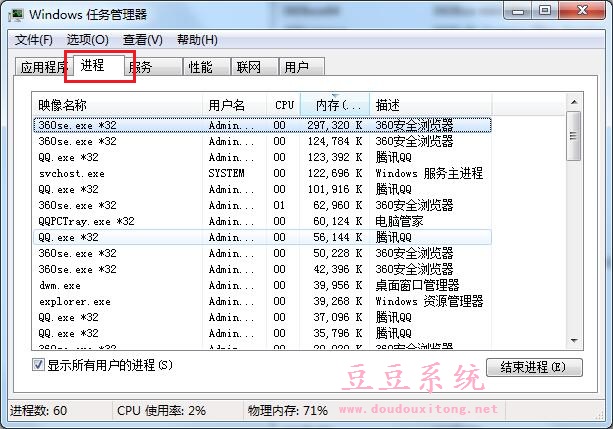Sort by CPU column header

point(283,105)
